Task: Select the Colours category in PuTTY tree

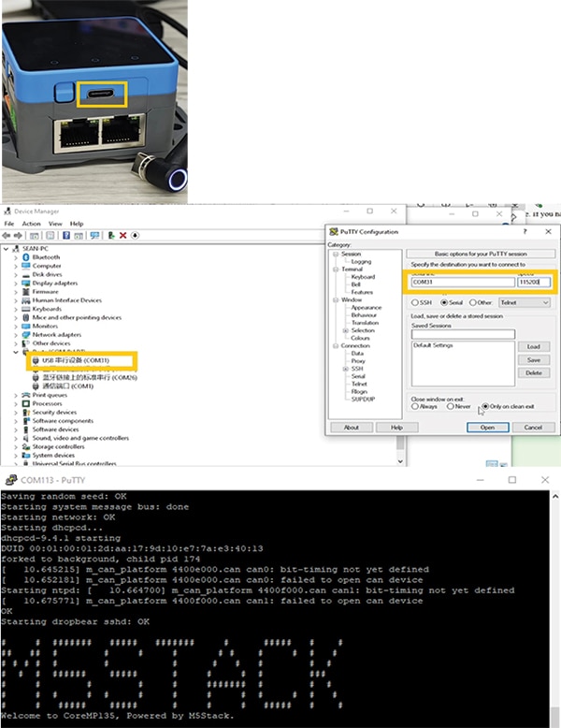Action: pos(360,338)
